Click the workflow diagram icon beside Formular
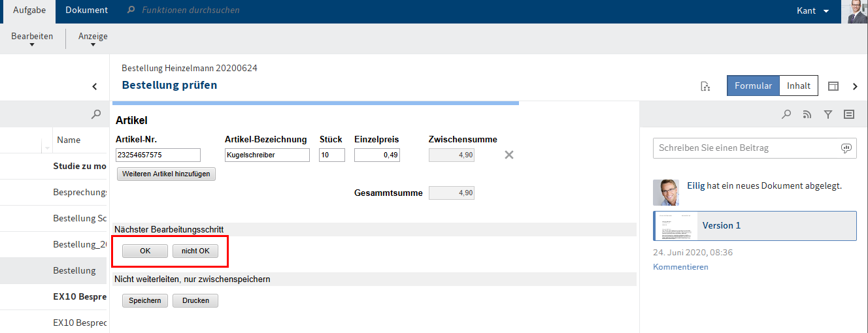The height and width of the screenshot is (333, 868). [x=705, y=86]
